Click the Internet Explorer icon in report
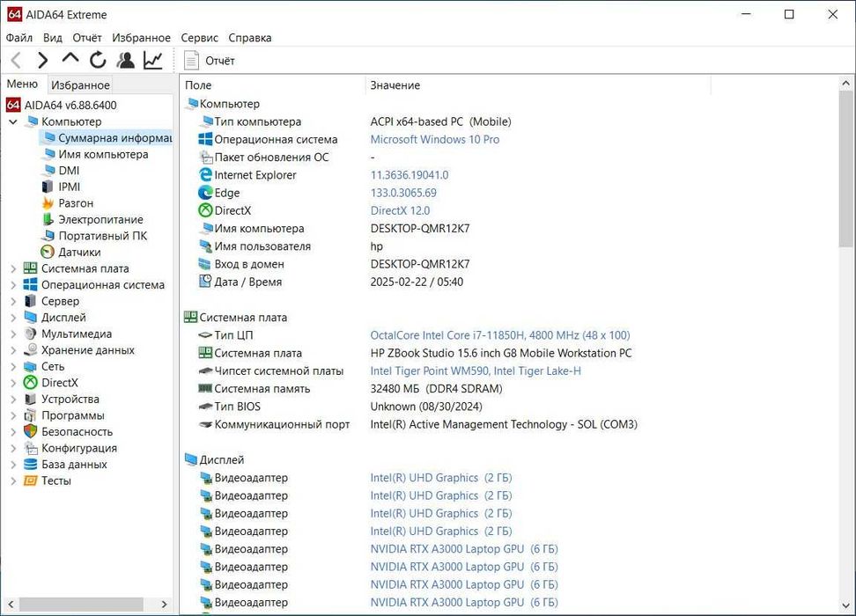 pyautogui.click(x=205, y=174)
